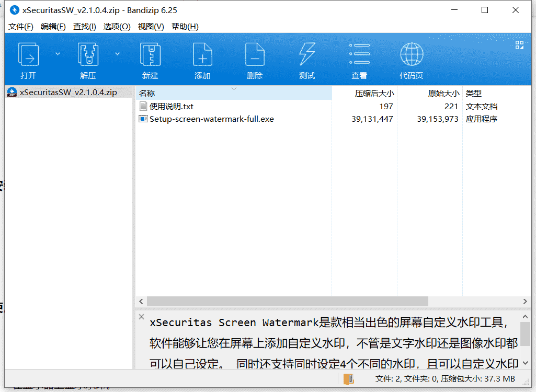This screenshot has height=392, width=536.
Task: Click the Bandizip logo in title bar
Action: pos(14,10)
